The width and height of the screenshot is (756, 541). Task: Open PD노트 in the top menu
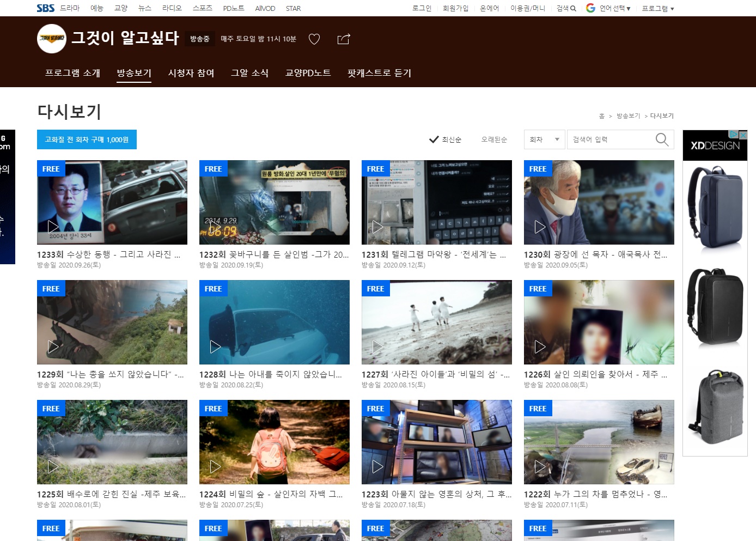[234, 8]
